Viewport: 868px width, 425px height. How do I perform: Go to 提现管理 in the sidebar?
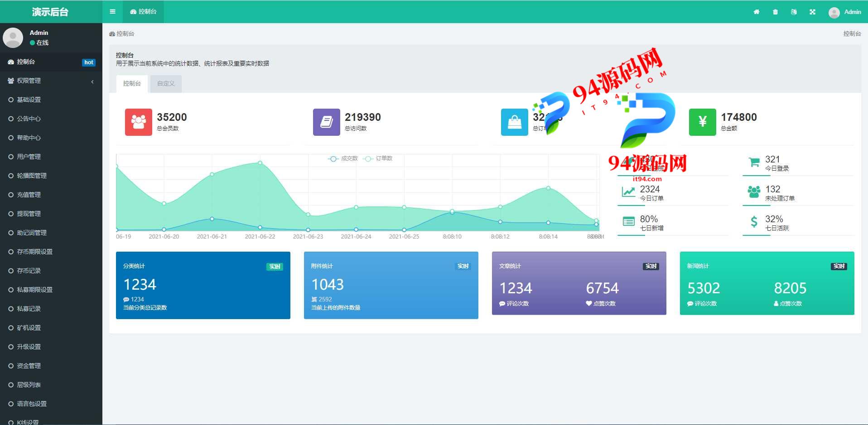[51, 214]
